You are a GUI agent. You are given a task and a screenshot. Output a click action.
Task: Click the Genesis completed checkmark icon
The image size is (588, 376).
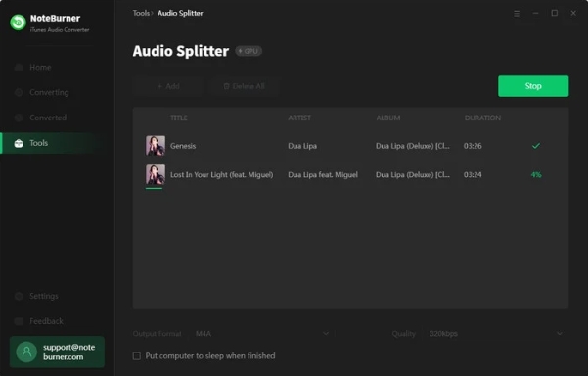536,146
